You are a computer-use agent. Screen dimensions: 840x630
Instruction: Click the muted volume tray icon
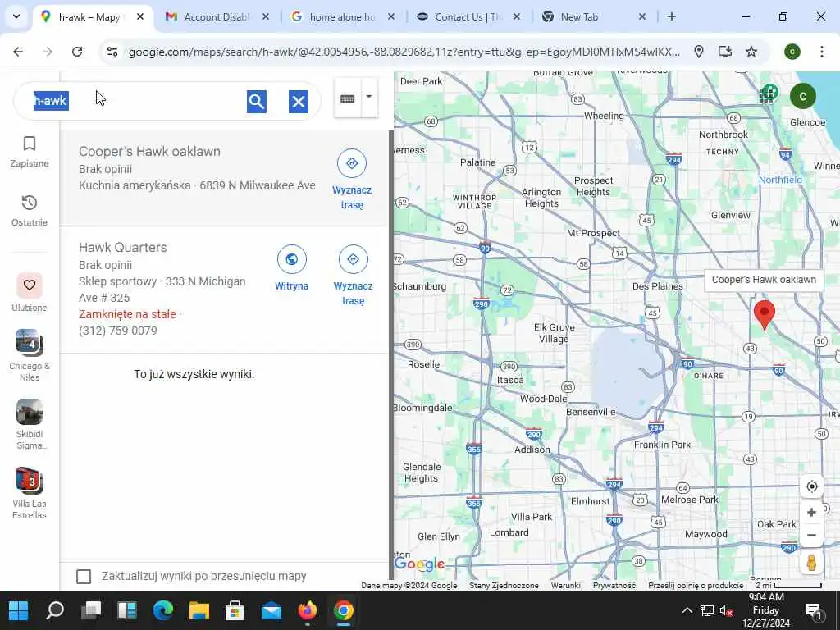coord(727,610)
